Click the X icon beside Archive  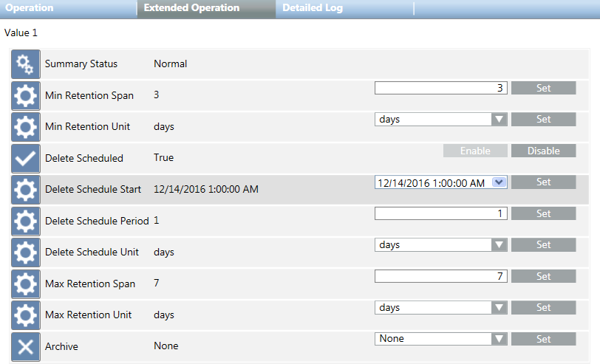(26, 346)
